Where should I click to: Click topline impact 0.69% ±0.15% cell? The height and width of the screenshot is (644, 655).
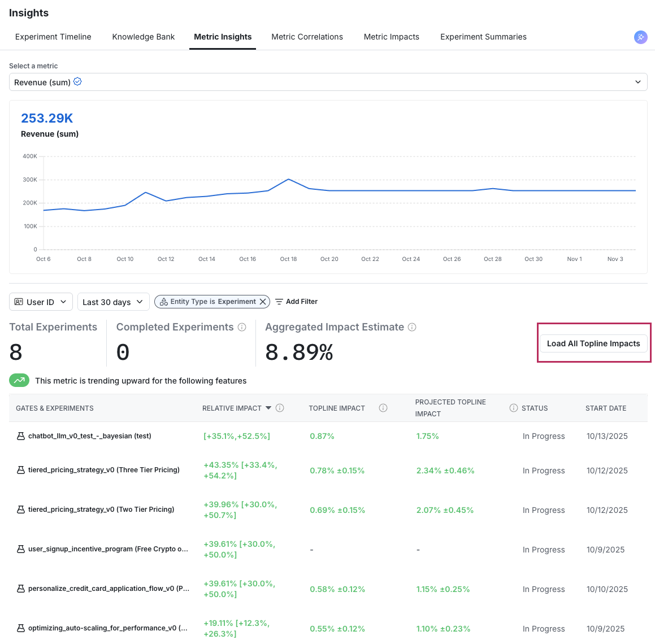[337, 510]
